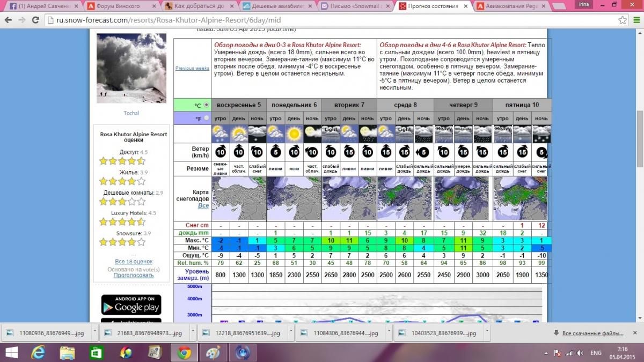The image size is (644, 362).
Task: Click the network signal icon in the tray
Action: point(569,353)
